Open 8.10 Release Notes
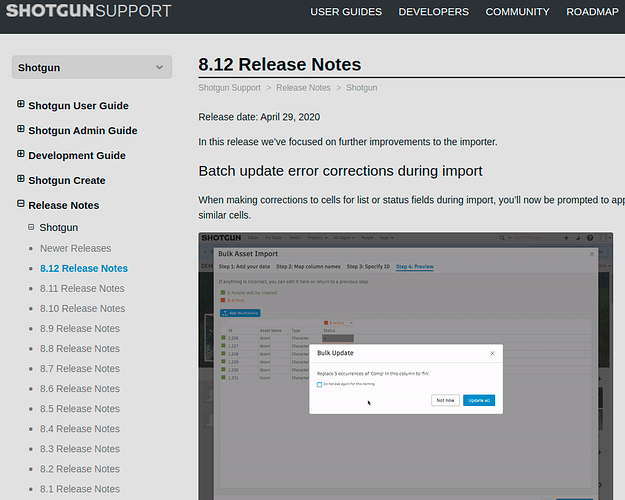Viewport: 625px width, 500px height. [x=83, y=308]
